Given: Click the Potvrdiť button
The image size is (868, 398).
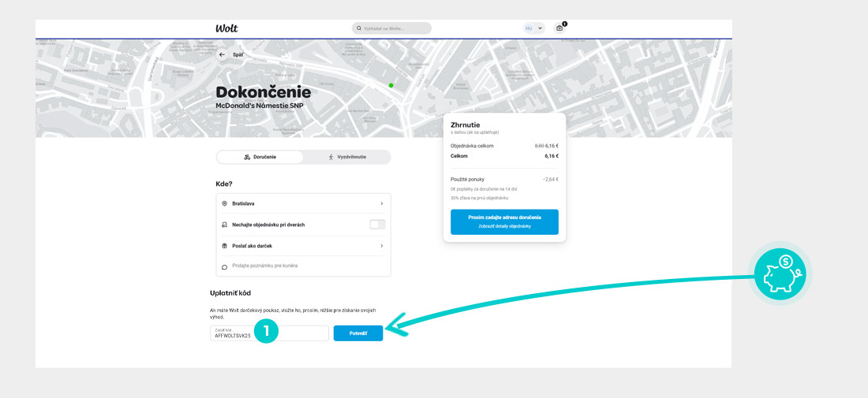Looking at the screenshot, I should click(358, 333).
